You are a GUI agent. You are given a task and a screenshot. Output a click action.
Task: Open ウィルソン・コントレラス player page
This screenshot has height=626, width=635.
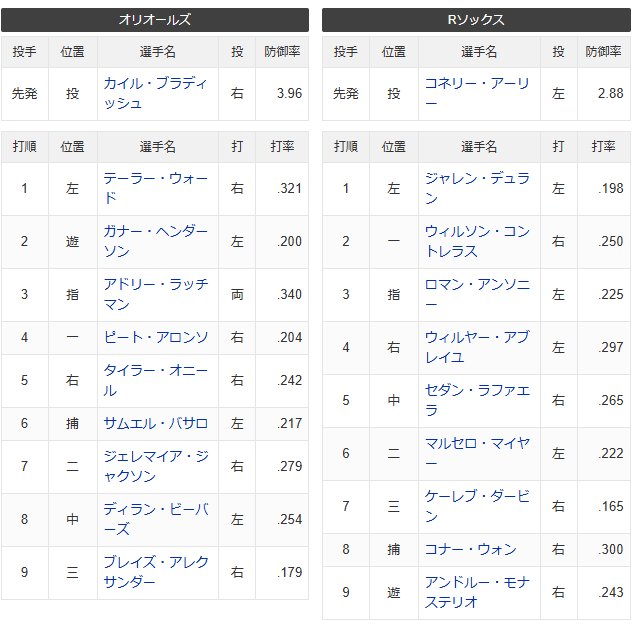477,241
